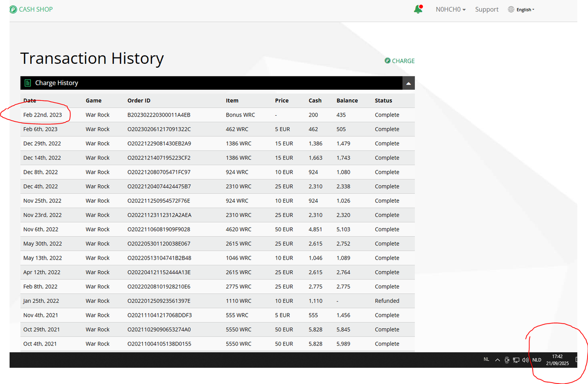Image resolution: width=588 pixels, height=384 pixels.
Task: Click the Game column header
Action: 94,101
